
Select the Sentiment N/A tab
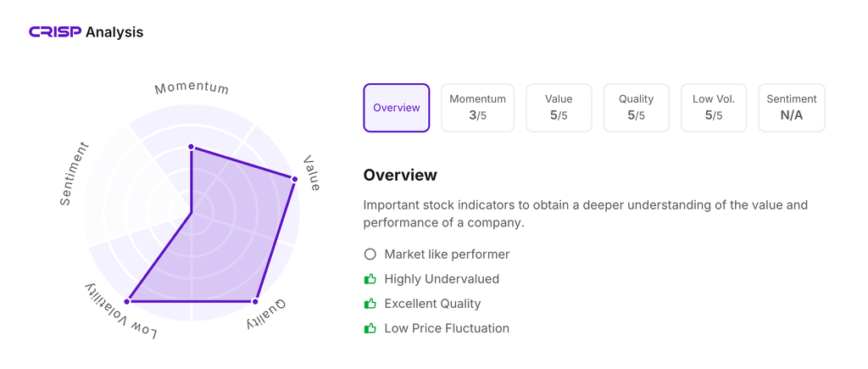791,108
